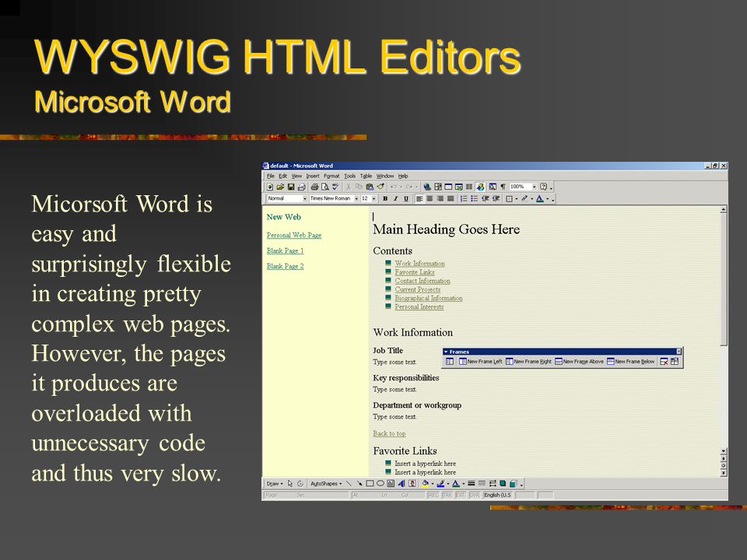Toggle Bold formatting
The image size is (747, 560).
(385, 199)
